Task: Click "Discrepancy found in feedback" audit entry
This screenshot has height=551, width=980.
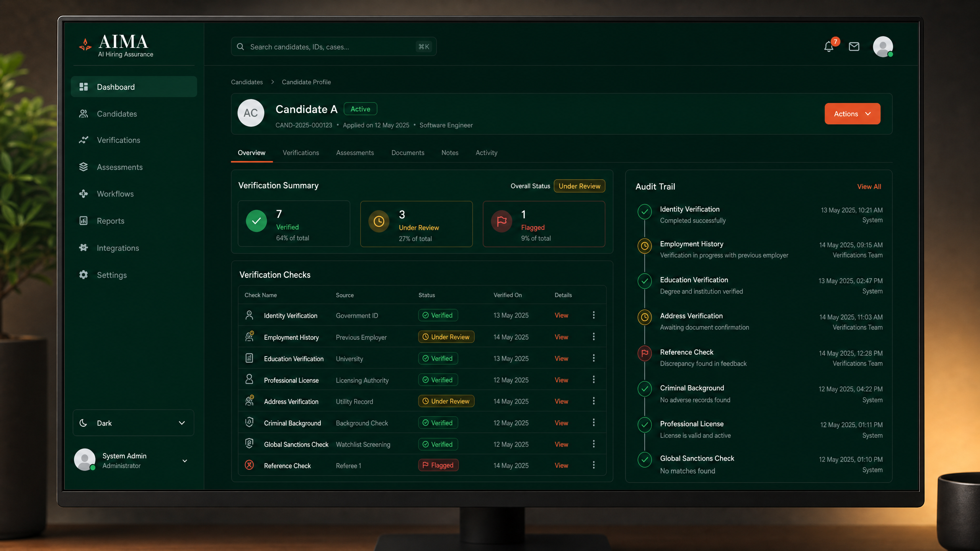Action: tap(703, 364)
